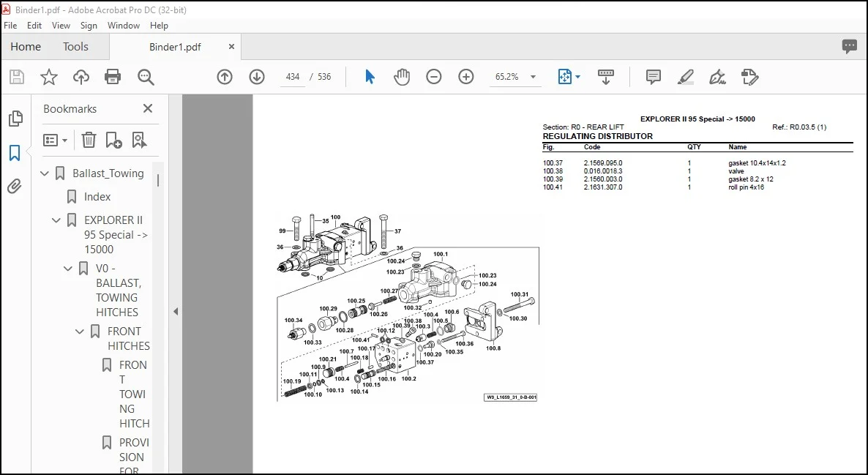Collapse the navigation pane with the side arrow

pyautogui.click(x=176, y=312)
